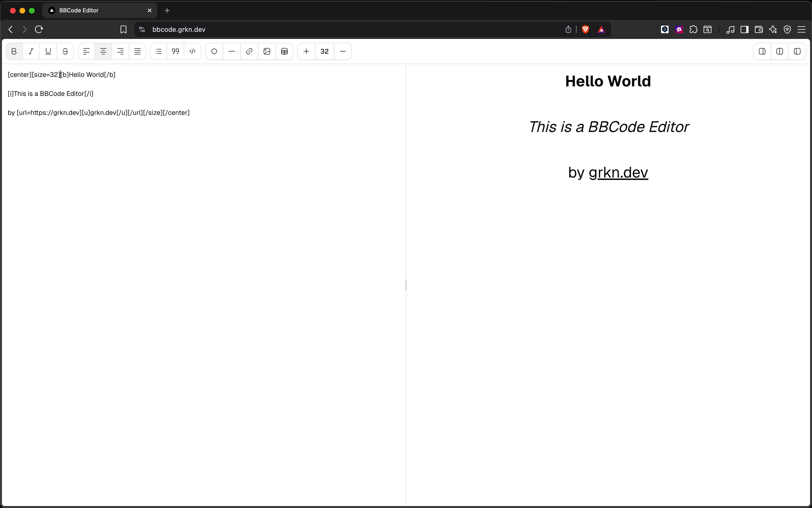Insert a hyperlink tag
This screenshot has width=812, height=508.
249,52
